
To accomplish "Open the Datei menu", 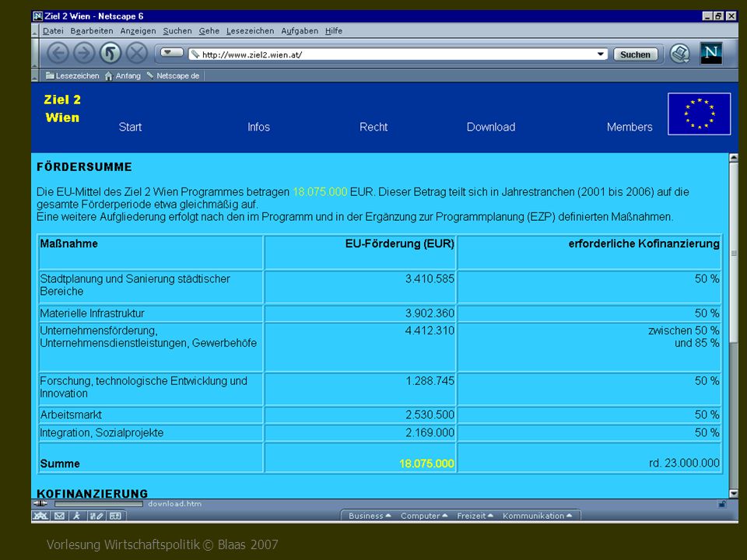I will [53, 31].
